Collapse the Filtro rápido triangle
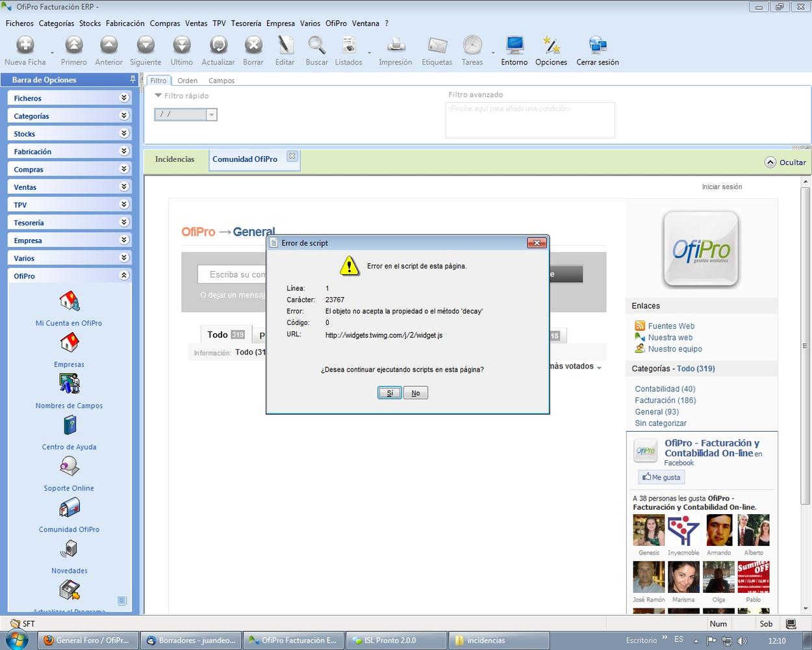 tap(158, 96)
